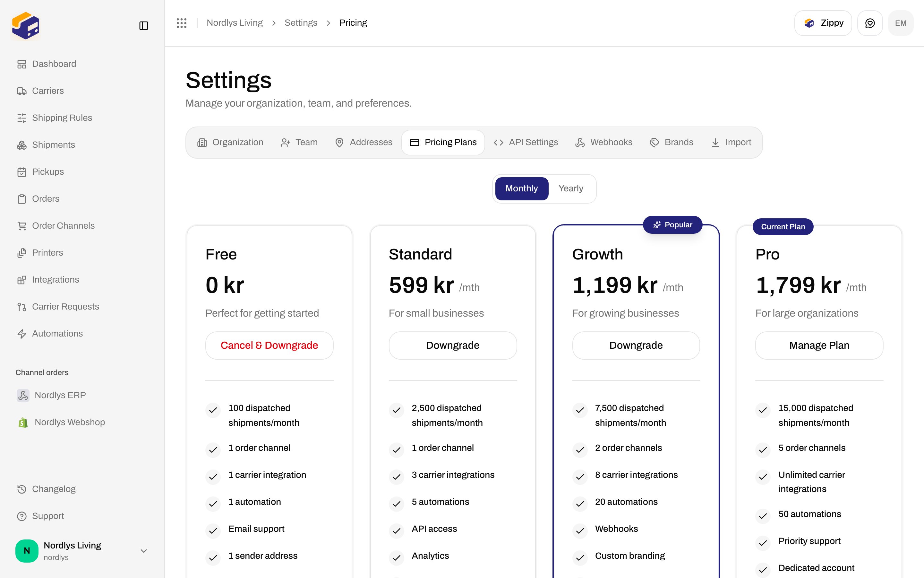The width and height of the screenshot is (924, 578).
Task: Click Manage Plan on Pro plan
Action: tap(819, 345)
